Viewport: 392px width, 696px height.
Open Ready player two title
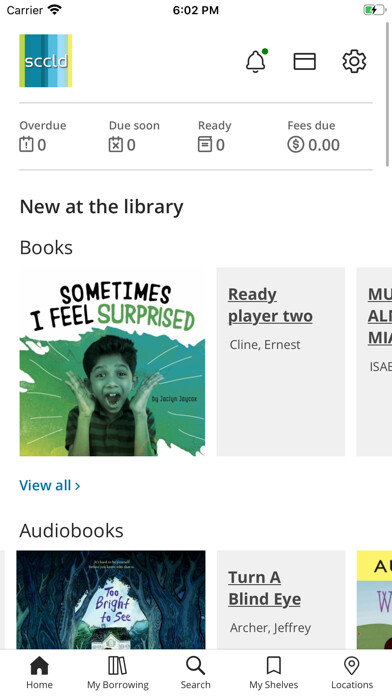[x=270, y=305]
